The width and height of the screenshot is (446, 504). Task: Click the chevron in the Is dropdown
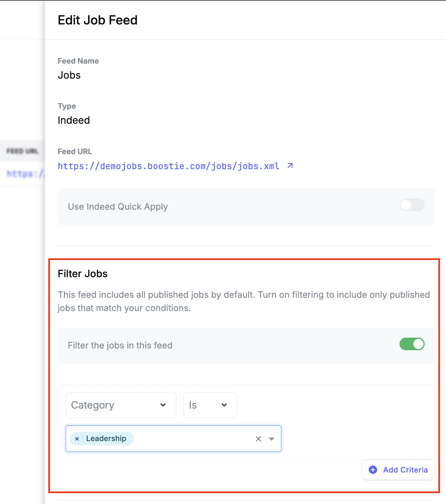point(224,405)
